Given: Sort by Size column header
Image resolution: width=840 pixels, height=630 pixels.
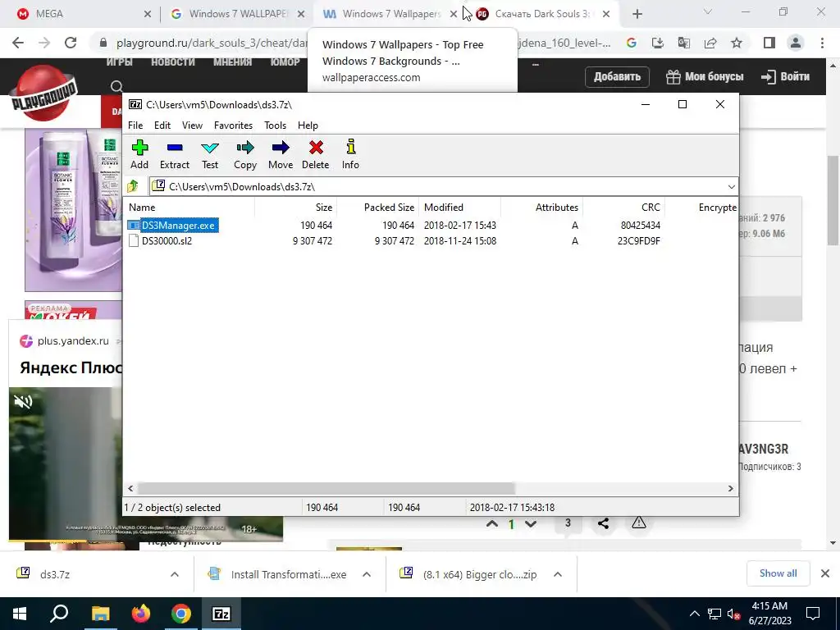Looking at the screenshot, I should click(323, 208).
